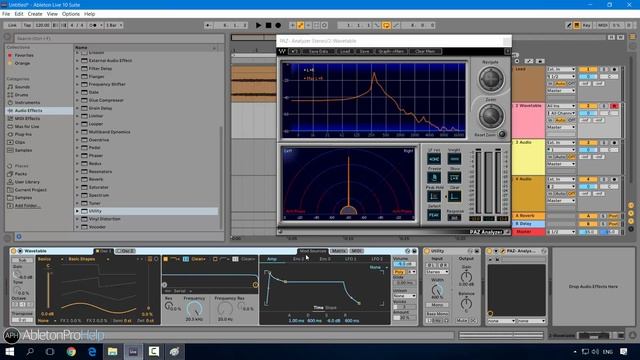Toggle Poly voice mode in Wavetable

399,272
